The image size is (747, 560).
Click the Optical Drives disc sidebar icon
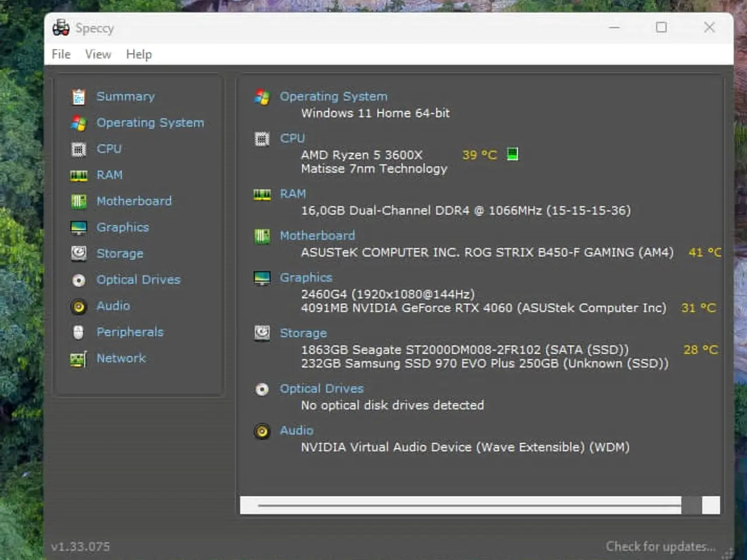(x=79, y=281)
